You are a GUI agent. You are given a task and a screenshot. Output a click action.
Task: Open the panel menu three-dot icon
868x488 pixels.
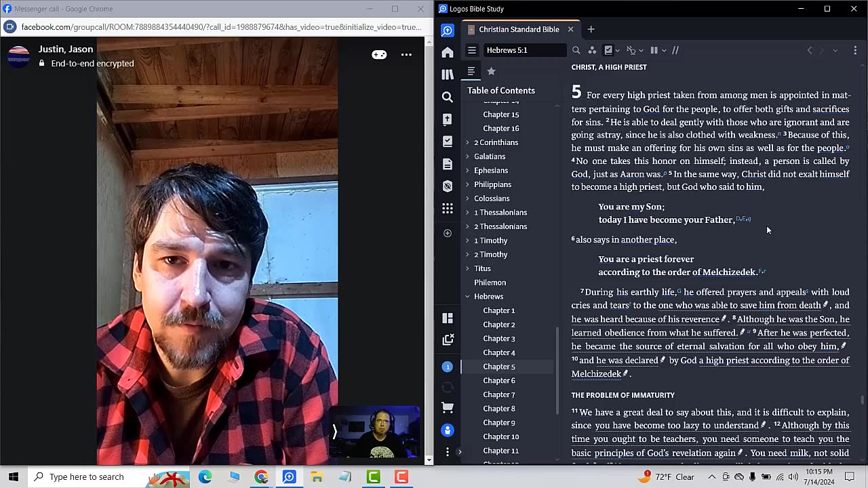(855, 50)
